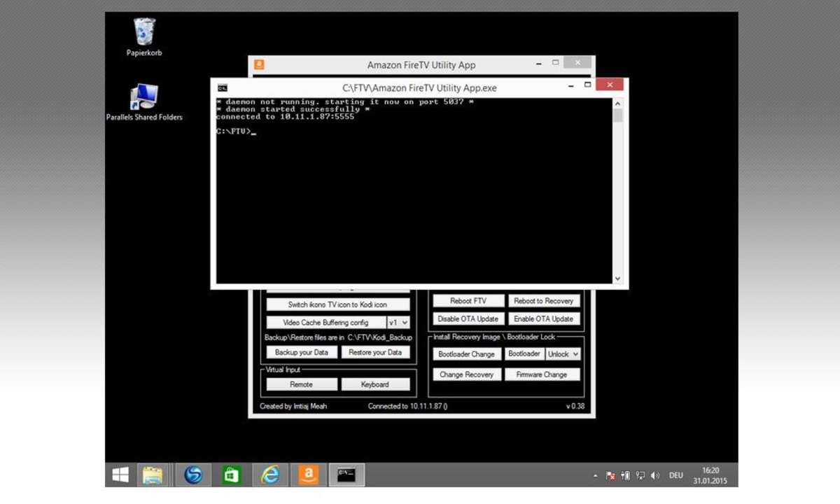This screenshot has width=840, height=504.
Task: Click Video Cache Buffering config button
Action: point(326,323)
